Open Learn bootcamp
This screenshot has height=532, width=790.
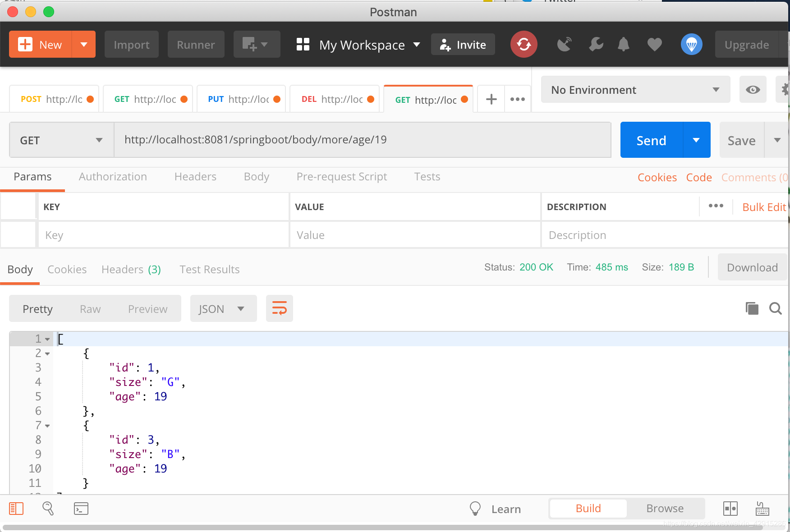point(496,509)
